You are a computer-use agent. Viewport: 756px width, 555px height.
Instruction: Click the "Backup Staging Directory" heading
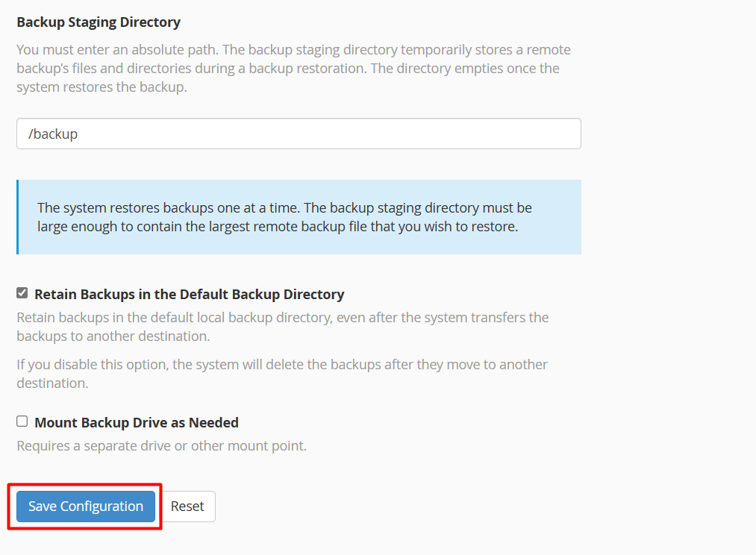(x=99, y=22)
